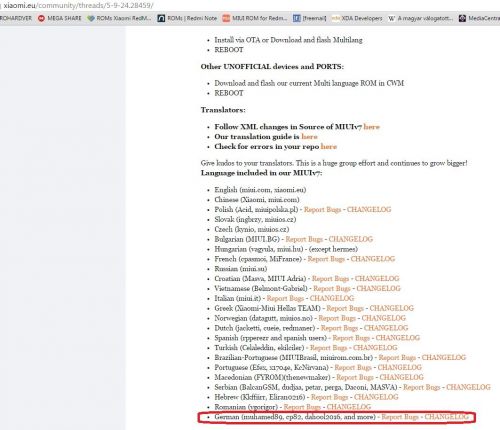This screenshot has width=500, height=430.
Task: Open Hebrew CHANGELOG link
Action: pyautogui.click(x=376, y=397)
